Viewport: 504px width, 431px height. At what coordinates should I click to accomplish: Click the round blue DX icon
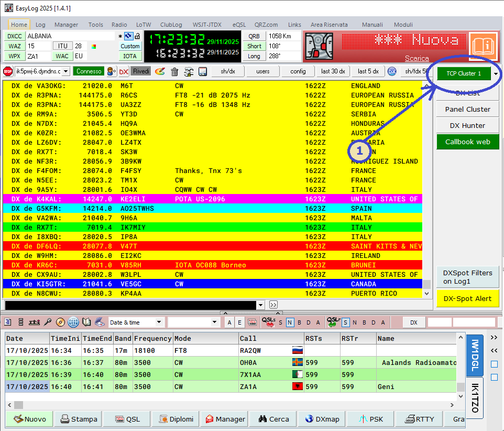[392, 71]
